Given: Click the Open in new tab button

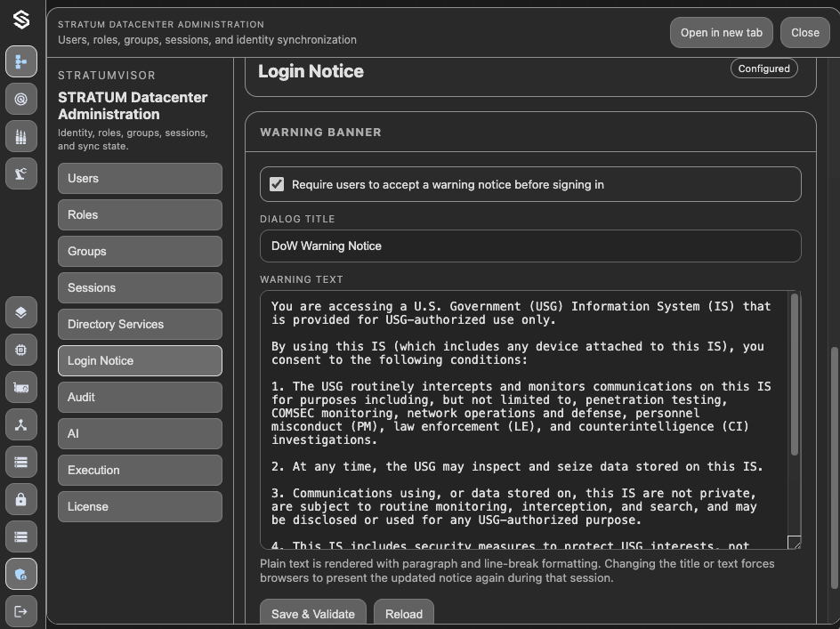Looking at the screenshot, I should [721, 33].
